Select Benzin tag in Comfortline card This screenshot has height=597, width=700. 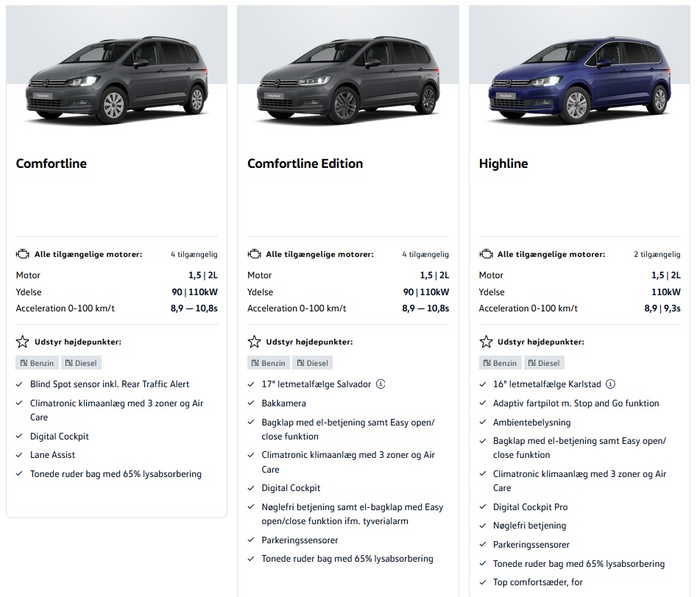(37, 363)
